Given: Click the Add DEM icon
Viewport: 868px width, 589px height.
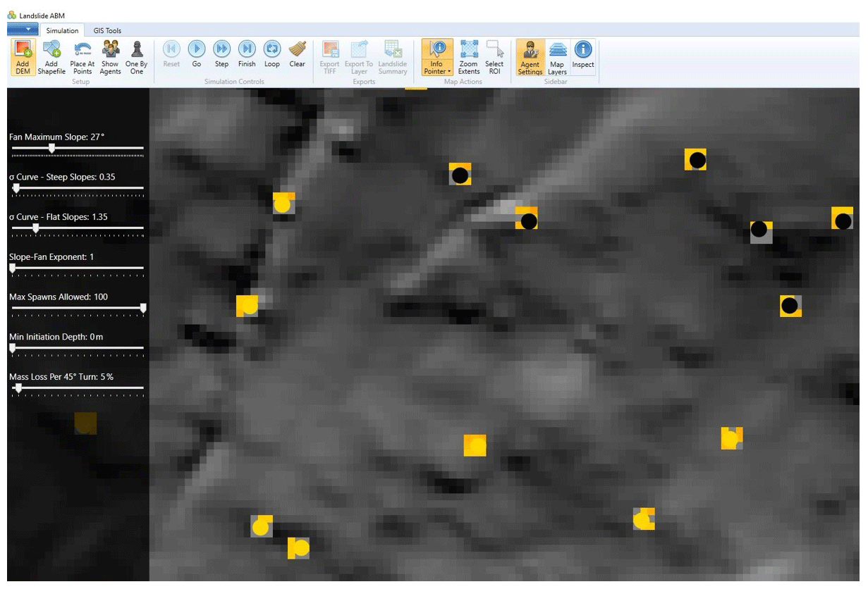Looking at the screenshot, I should 23,56.
